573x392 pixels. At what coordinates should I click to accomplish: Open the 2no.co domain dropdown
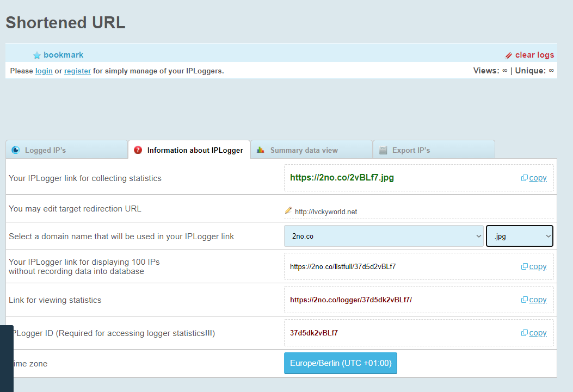(384, 237)
